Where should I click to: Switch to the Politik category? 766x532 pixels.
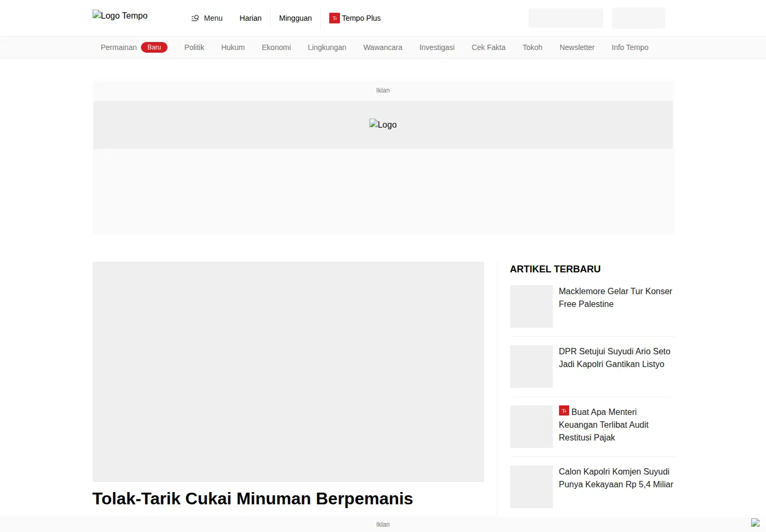(194, 47)
